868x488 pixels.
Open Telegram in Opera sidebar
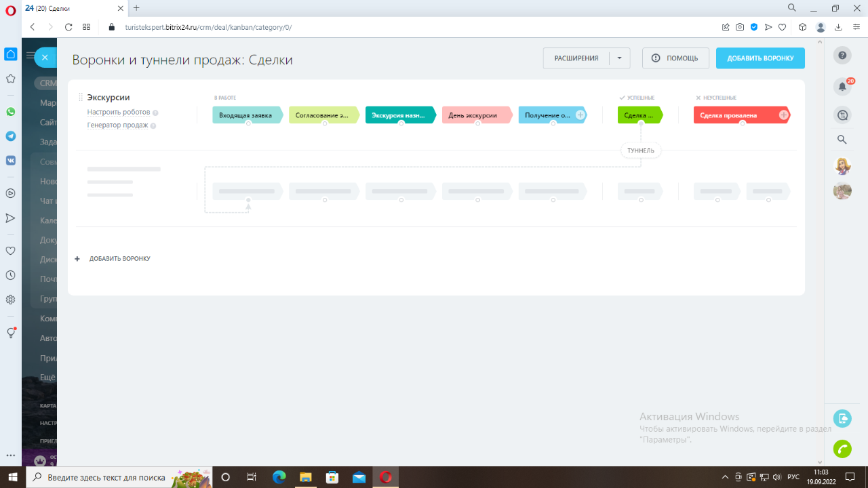[x=10, y=136]
